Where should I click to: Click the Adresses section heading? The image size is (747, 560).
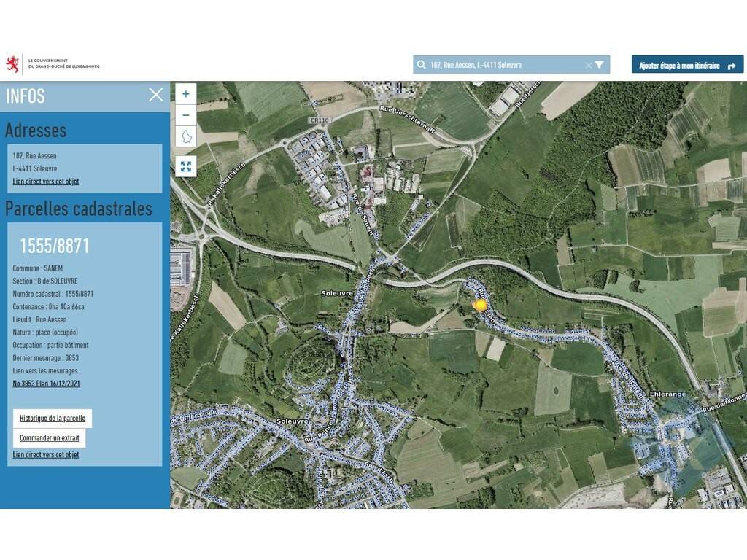(36, 130)
